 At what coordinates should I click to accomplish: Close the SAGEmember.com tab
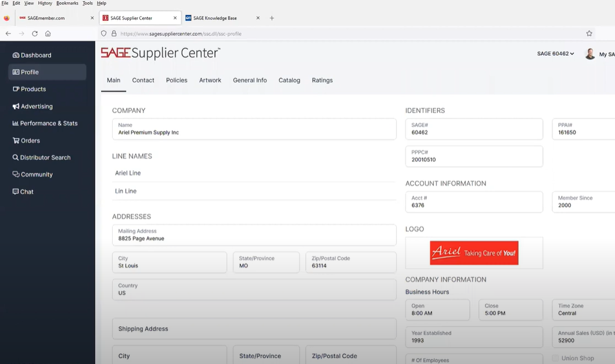[92, 18]
